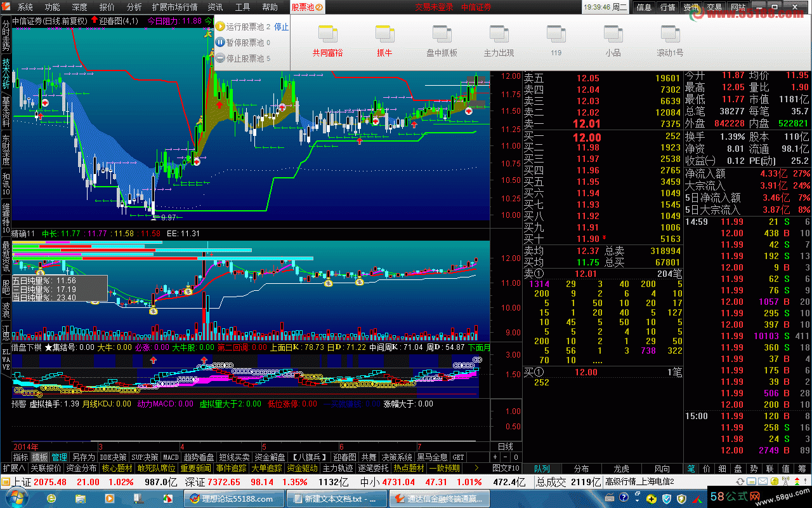Toggle the 暂停股票池 pause option

tap(220, 43)
